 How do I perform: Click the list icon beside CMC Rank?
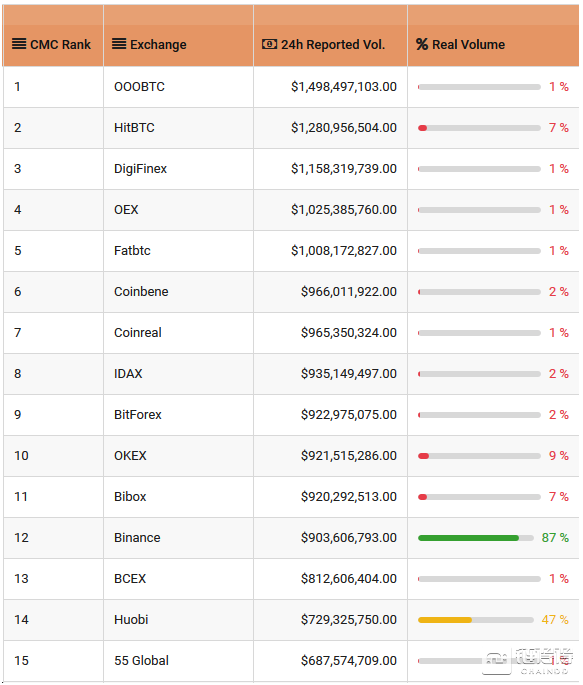coord(19,44)
